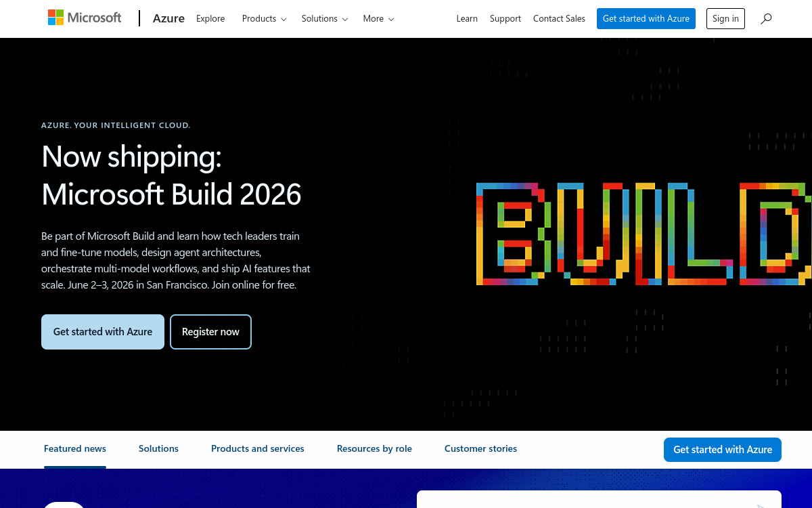Click the Sign in button
Viewport: 812px width, 508px height.
pos(725,18)
